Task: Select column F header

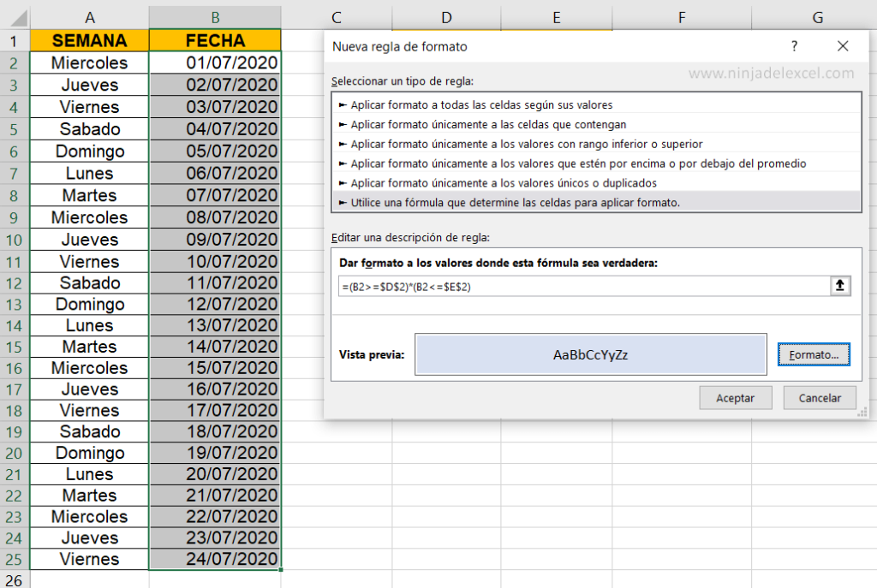Action: pos(682,18)
